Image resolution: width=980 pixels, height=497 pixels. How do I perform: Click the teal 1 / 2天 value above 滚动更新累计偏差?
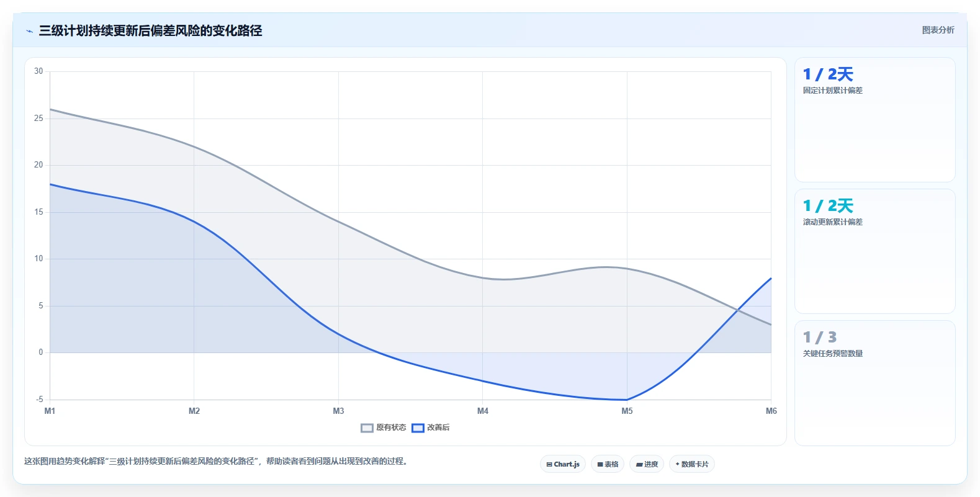(x=828, y=206)
